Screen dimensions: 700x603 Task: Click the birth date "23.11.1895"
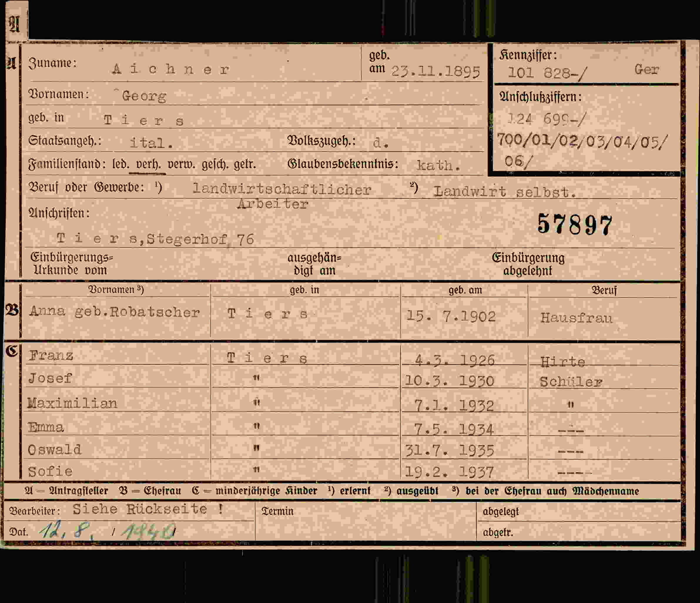click(436, 72)
